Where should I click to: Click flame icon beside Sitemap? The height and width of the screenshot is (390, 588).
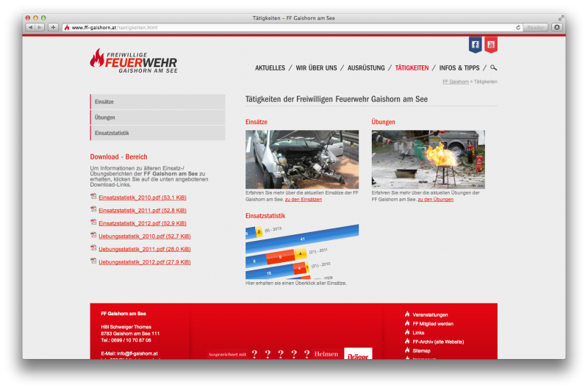pos(407,350)
